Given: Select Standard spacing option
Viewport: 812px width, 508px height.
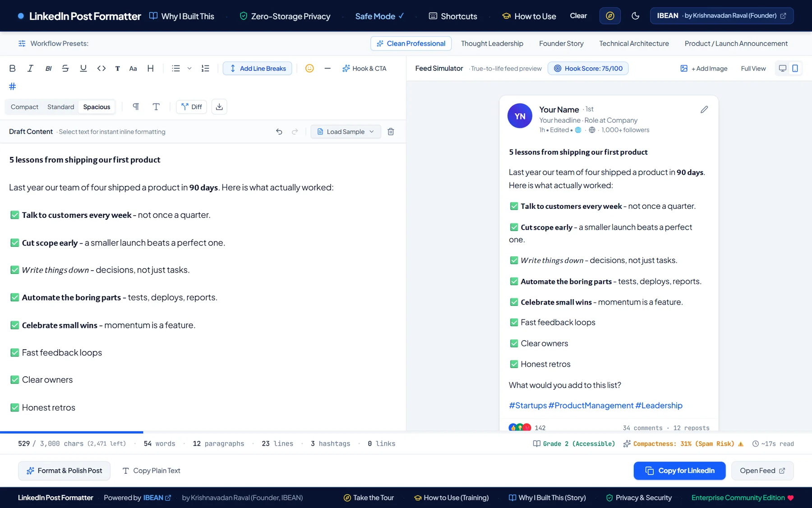Looking at the screenshot, I should click(x=60, y=107).
